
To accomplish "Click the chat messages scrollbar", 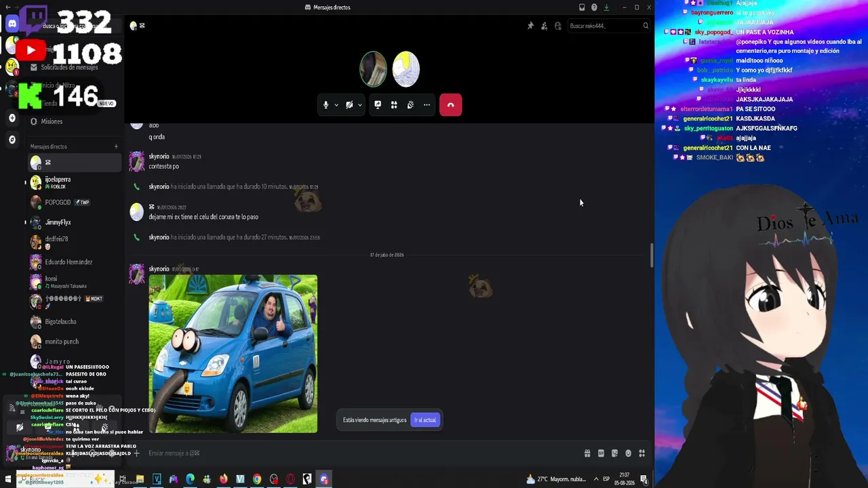I will click(x=652, y=256).
